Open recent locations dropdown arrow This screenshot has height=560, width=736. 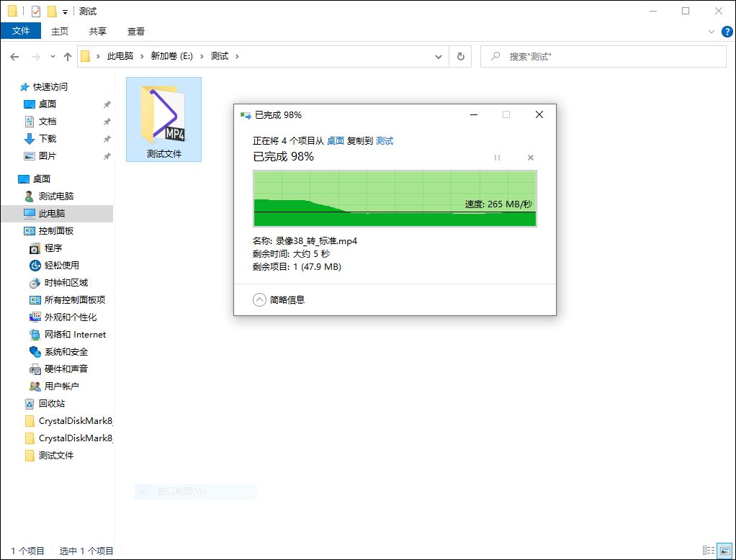(53, 57)
